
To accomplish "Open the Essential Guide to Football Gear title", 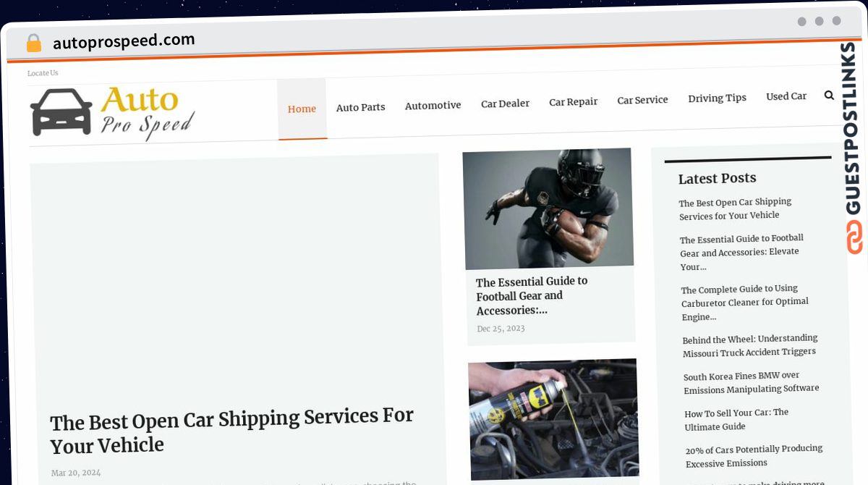I will tap(532, 295).
